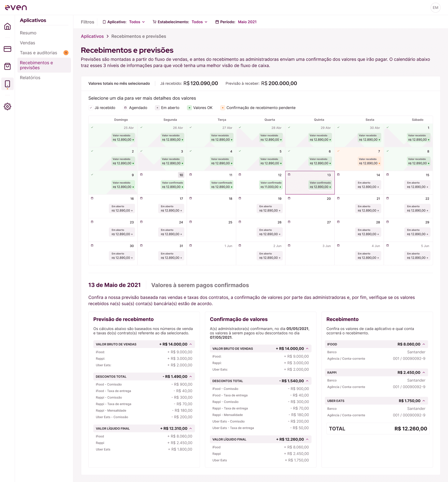Click the EM user avatar
The image size is (448, 482).
click(x=435, y=8)
